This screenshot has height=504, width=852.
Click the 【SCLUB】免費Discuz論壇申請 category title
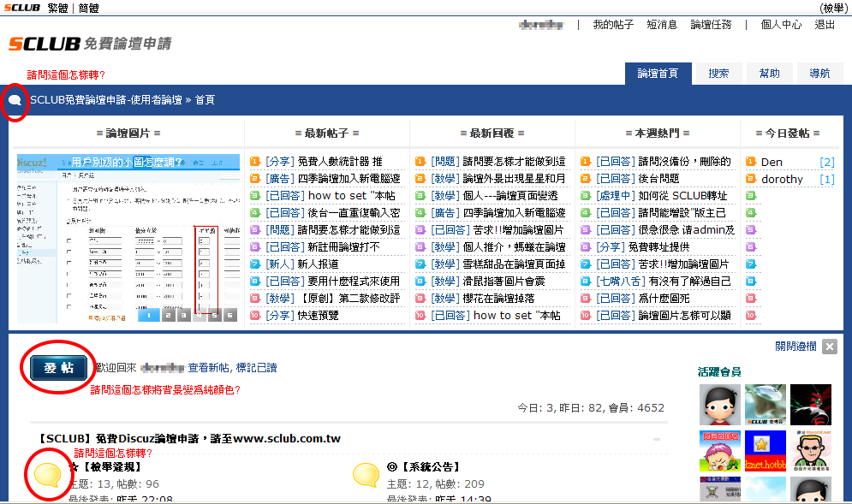coord(189,439)
